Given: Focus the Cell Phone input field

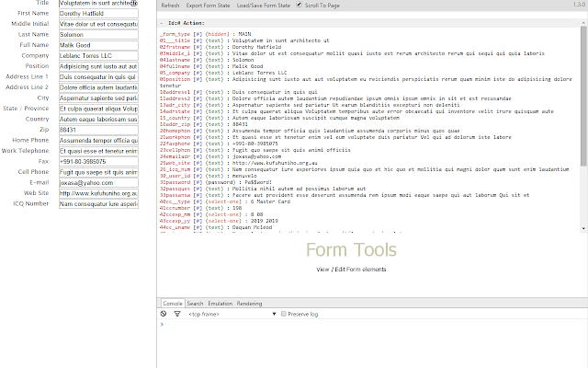Looking at the screenshot, I should [x=98, y=172].
